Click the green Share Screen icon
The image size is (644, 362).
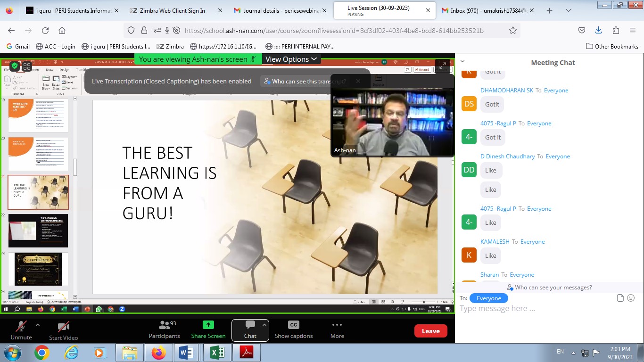coord(208,325)
